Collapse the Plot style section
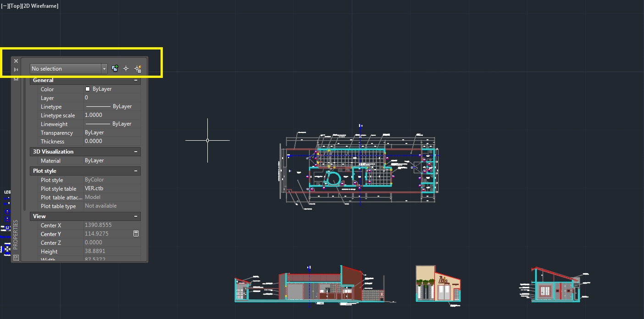 (x=136, y=171)
